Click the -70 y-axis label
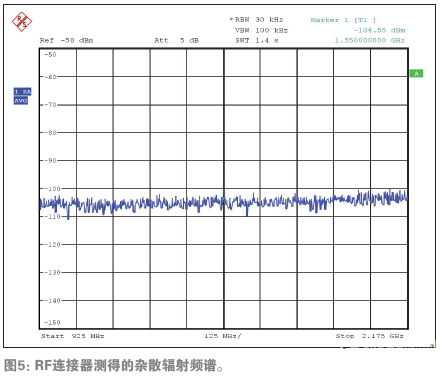This screenshot has height=378, width=440. pos(50,105)
